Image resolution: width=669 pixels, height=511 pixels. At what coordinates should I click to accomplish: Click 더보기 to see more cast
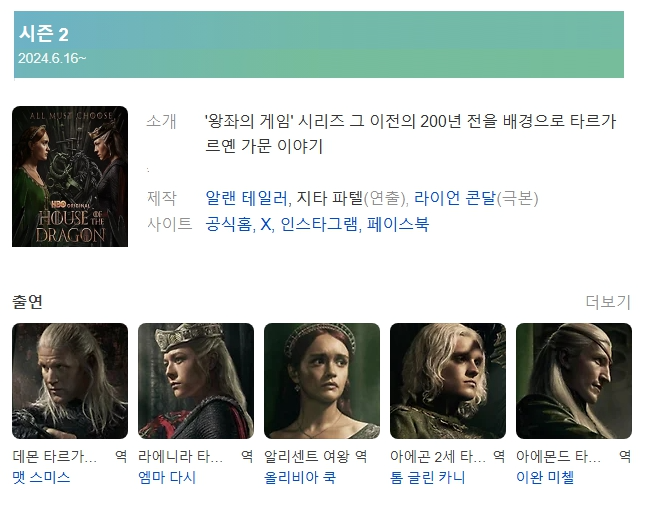608,302
